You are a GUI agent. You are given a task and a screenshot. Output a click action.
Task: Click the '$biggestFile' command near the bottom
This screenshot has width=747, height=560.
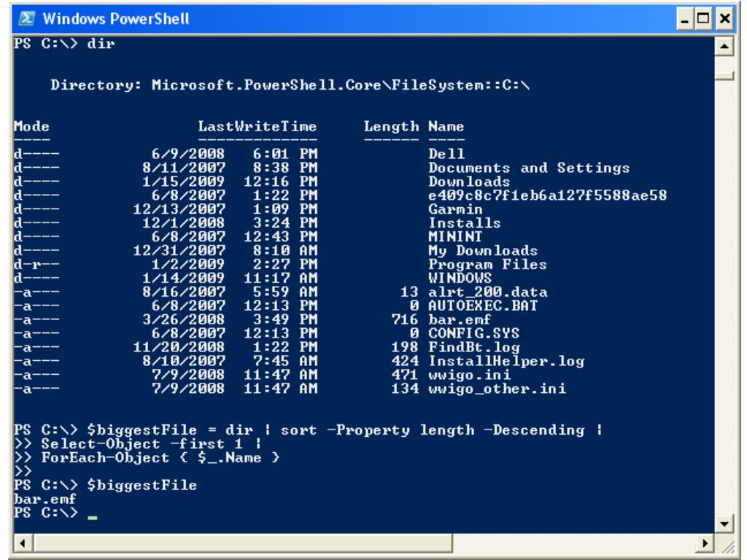coord(142,486)
